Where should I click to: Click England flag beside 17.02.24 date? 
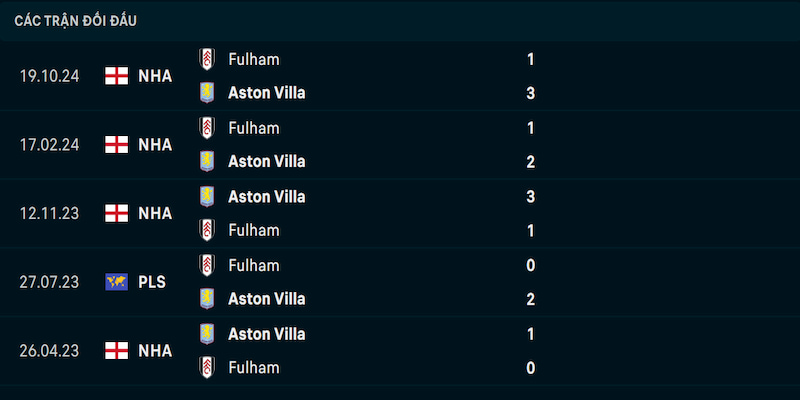tap(116, 144)
